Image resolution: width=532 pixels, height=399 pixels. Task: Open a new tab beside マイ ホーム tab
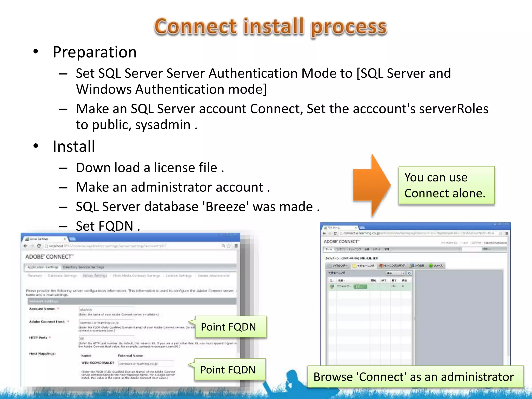pyautogui.click(x=362, y=228)
